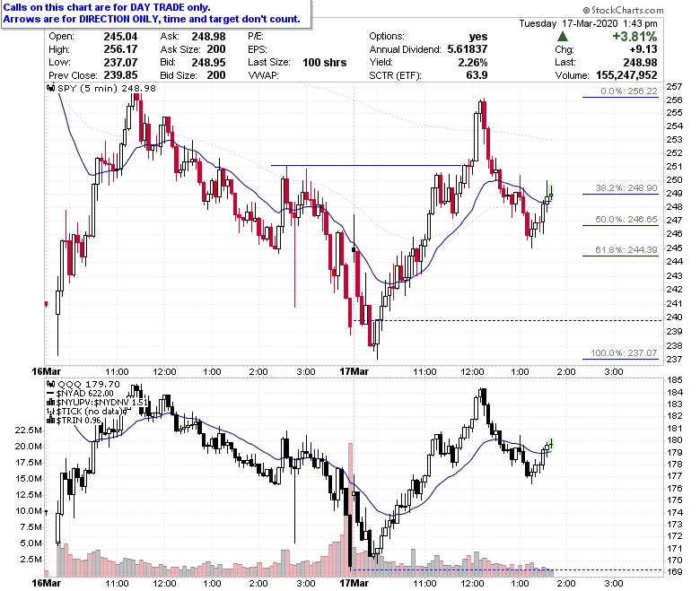Click the Bid value 248.95
Image resolution: width=700 pixels, height=591 pixels.
pos(208,63)
